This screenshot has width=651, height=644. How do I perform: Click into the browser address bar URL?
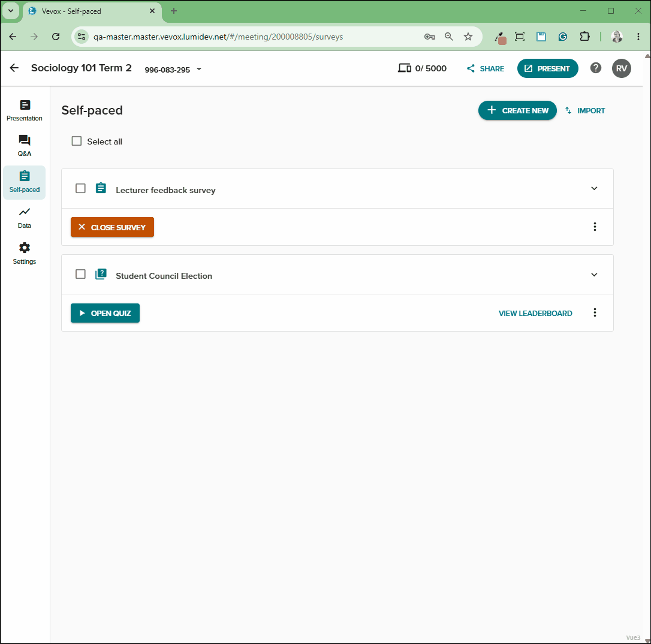click(x=218, y=37)
